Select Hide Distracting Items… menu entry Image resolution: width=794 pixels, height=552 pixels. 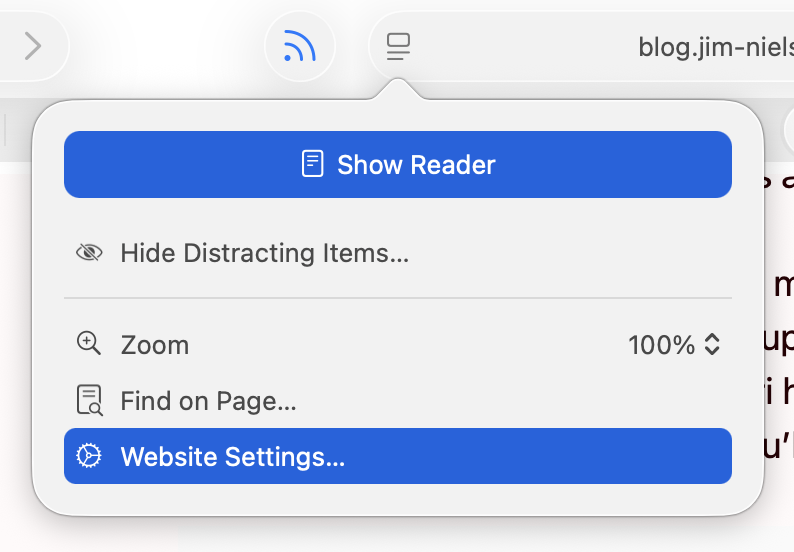click(x=264, y=253)
